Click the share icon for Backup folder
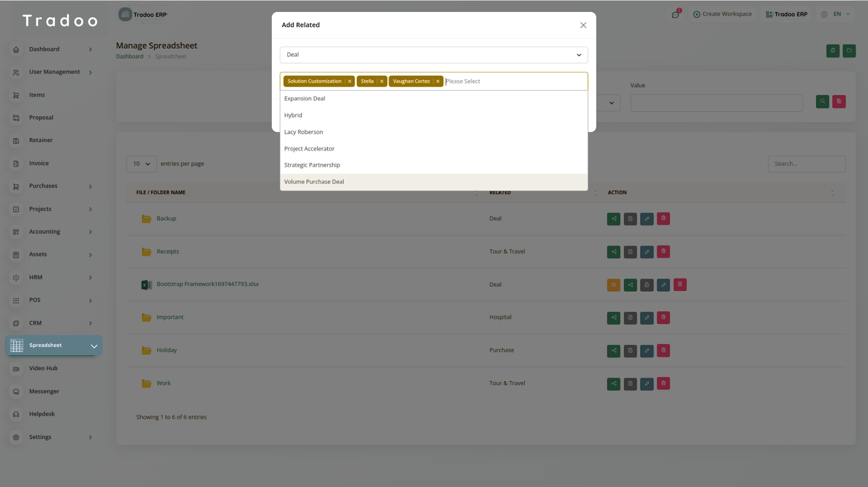 pyautogui.click(x=614, y=219)
